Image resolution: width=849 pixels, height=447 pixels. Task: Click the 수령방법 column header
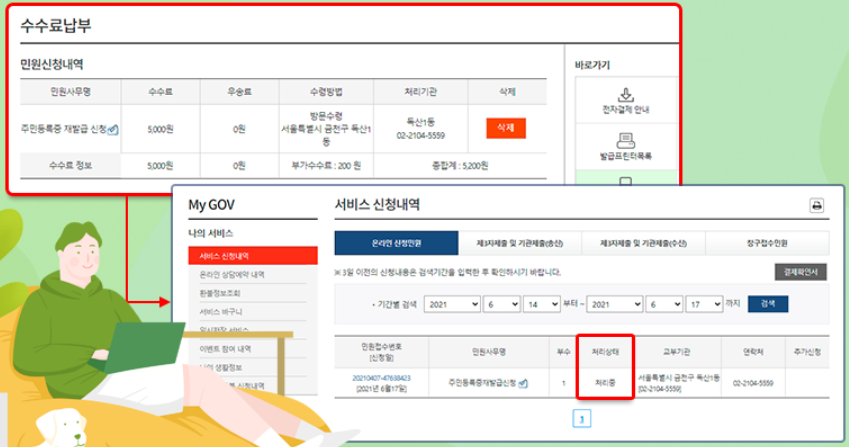tap(326, 92)
